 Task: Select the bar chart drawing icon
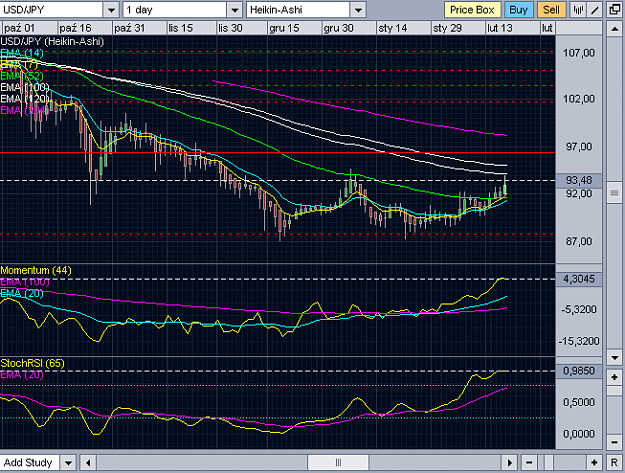(578, 10)
